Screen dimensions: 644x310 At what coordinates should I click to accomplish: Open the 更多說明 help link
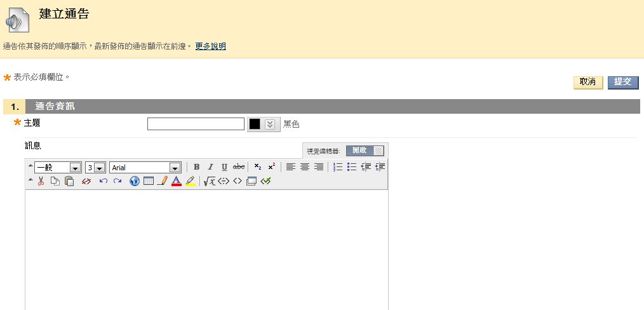210,46
